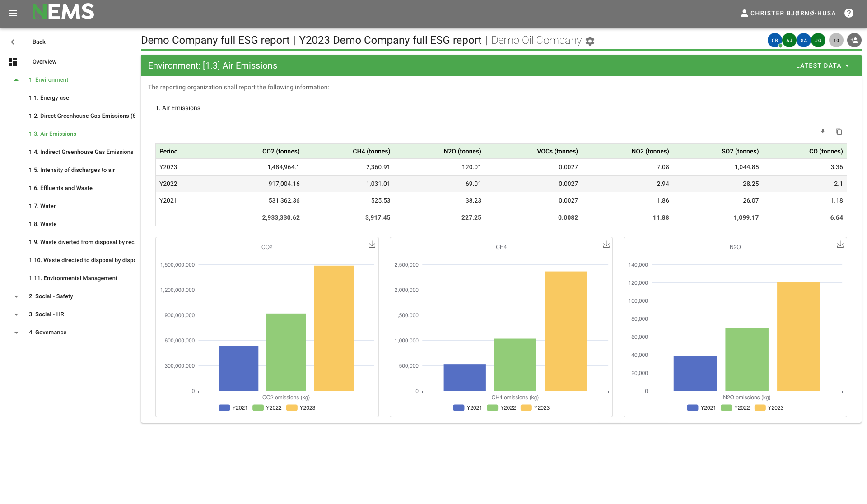The height and width of the screenshot is (504, 867).
Task: Click the help question mark icon
Action: [x=849, y=13]
